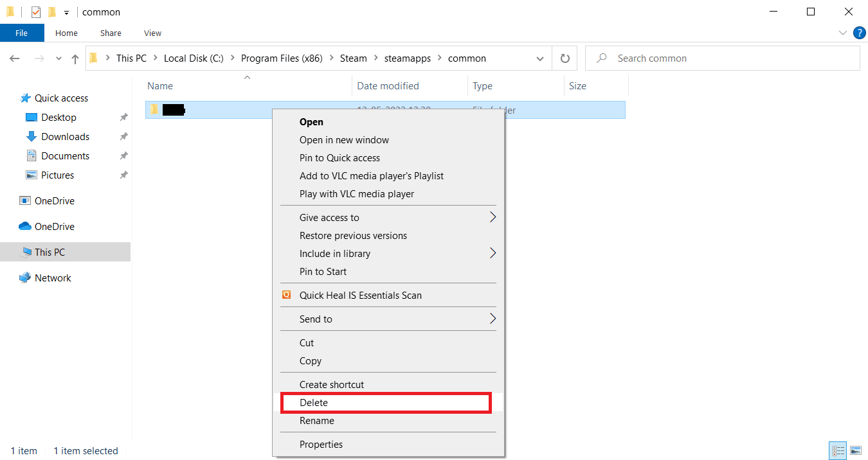This screenshot has width=868, height=460.
Task: Go back with the left arrow
Action: pyautogui.click(x=15, y=58)
